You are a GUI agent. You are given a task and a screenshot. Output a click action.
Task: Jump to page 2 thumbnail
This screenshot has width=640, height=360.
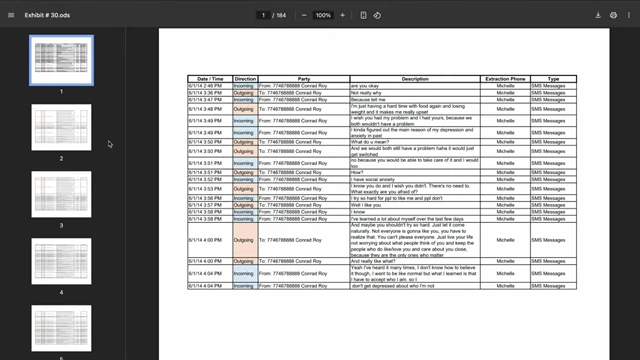coord(61,127)
